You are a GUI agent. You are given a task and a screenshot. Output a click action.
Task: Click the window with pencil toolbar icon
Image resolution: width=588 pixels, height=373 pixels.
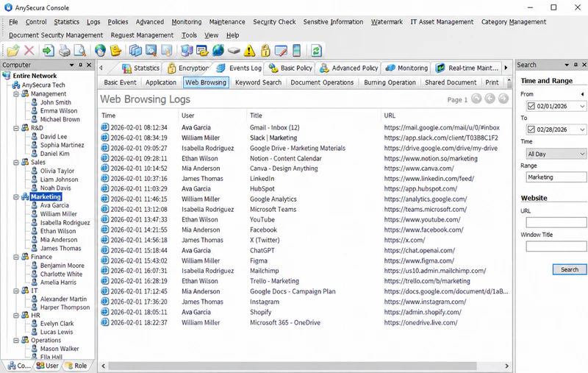281,50
